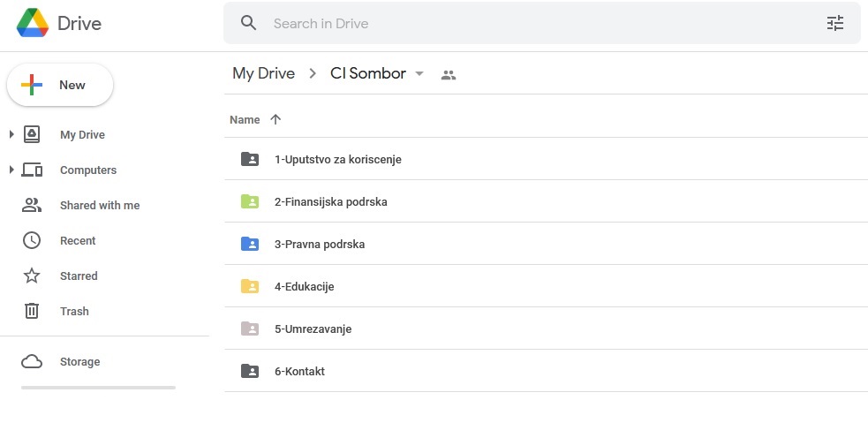Select the yellow 4-Edukacije folder icon
868x423 pixels.
coord(250,286)
